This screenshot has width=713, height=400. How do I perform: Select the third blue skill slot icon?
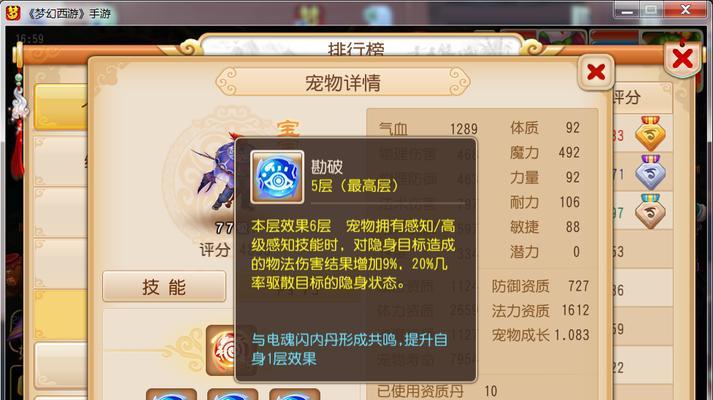(x=294, y=394)
